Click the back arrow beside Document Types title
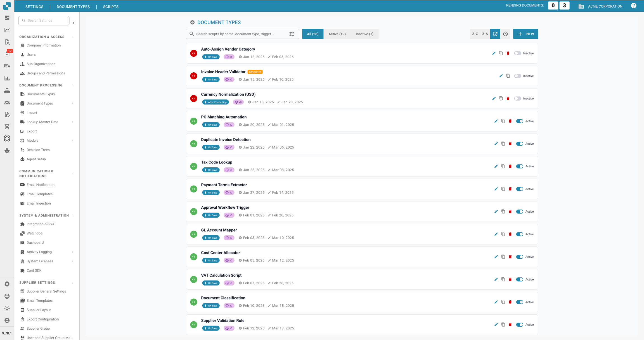644x340 pixels. tap(192, 22)
